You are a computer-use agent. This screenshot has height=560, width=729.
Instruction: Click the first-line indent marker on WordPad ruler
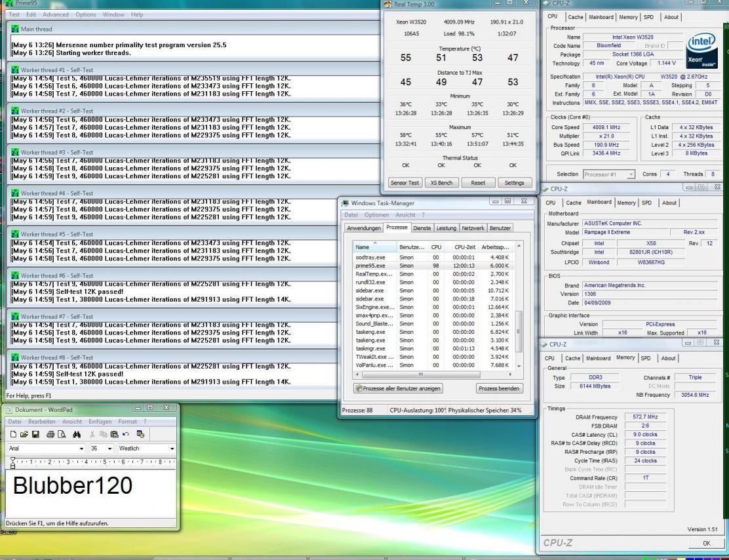point(12,459)
